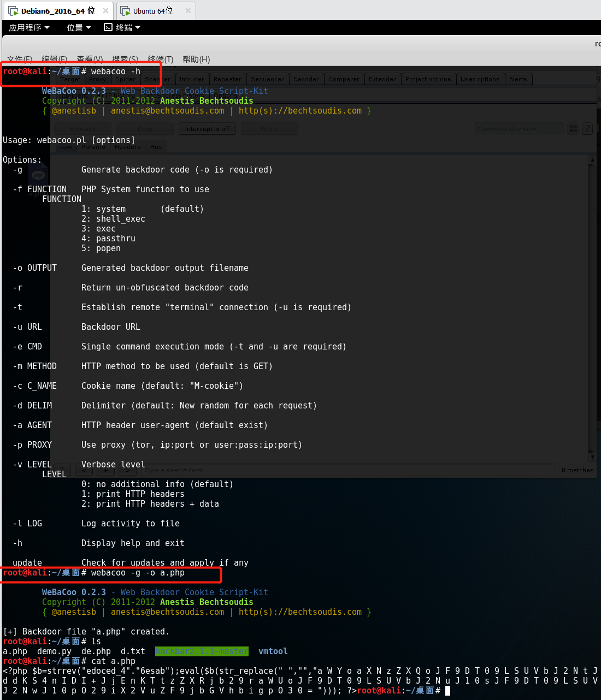Click the PHP file icon on the desktop
601x700 pixels.
(x=38, y=175)
